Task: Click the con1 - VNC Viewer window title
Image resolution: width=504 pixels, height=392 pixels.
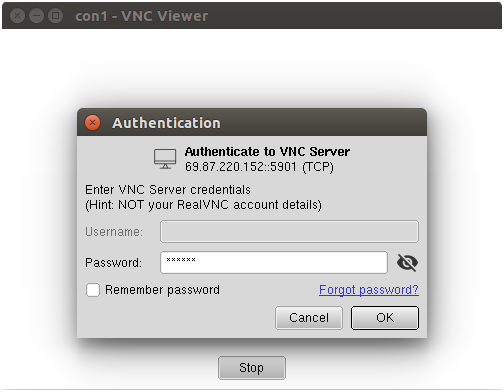Action: [142, 16]
